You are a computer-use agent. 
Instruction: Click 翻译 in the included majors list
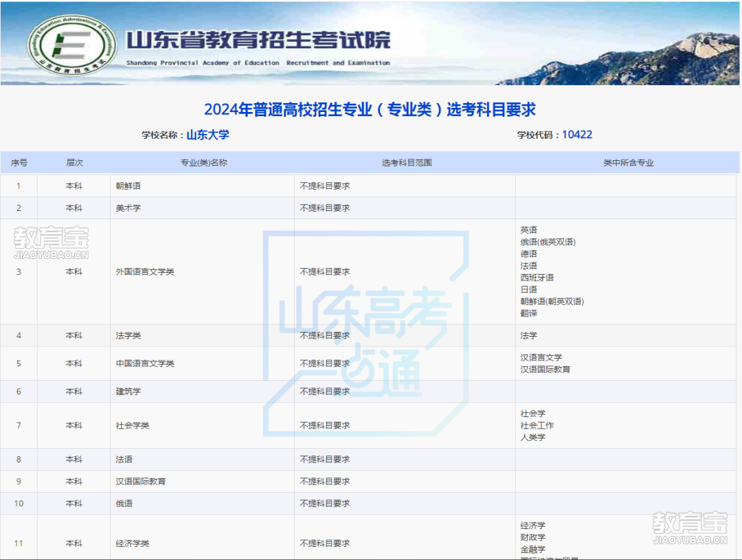(528, 313)
